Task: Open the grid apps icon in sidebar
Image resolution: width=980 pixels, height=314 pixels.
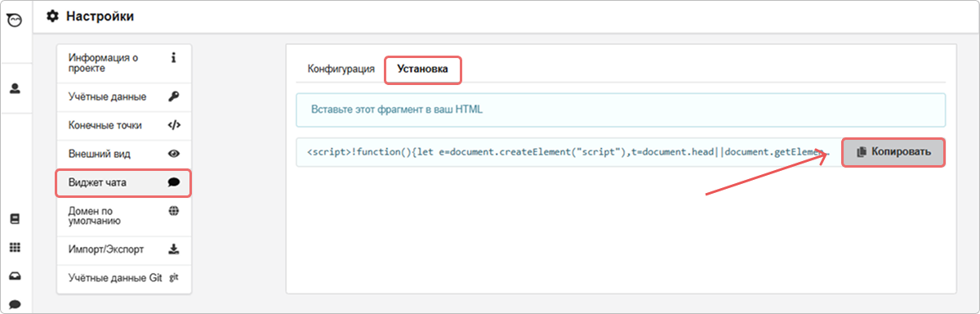Action: tap(14, 248)
